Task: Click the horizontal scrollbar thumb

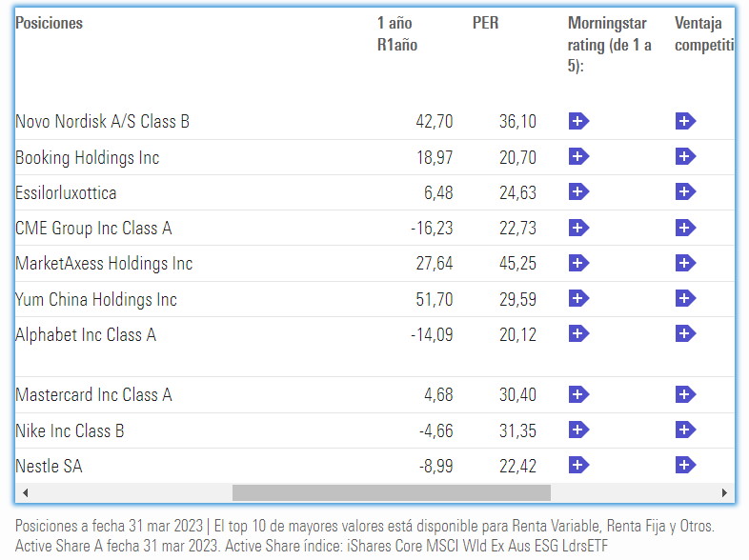Action: pos(392,492)
